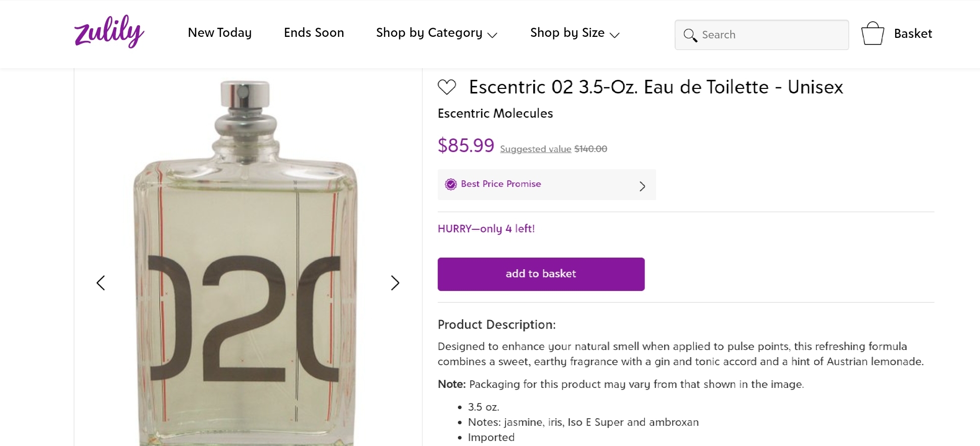Advance to the next product image
The image size is (980, 446).
pos(395,283)
